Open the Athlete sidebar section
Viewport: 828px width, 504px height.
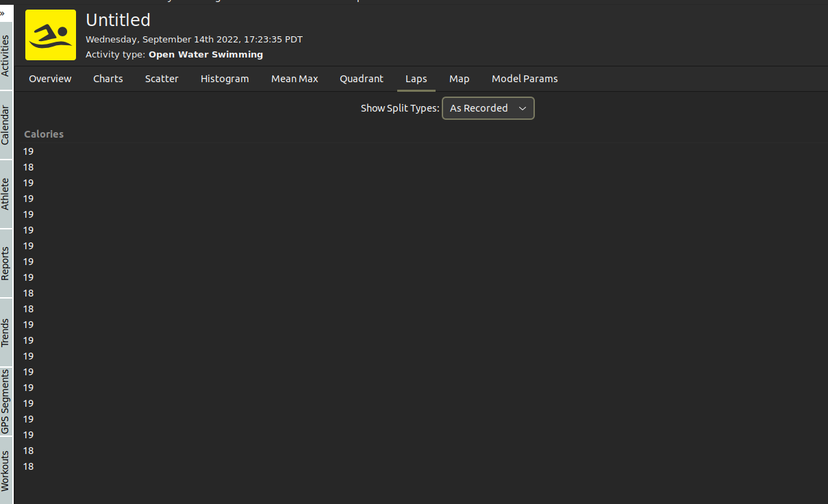point(5,194)
